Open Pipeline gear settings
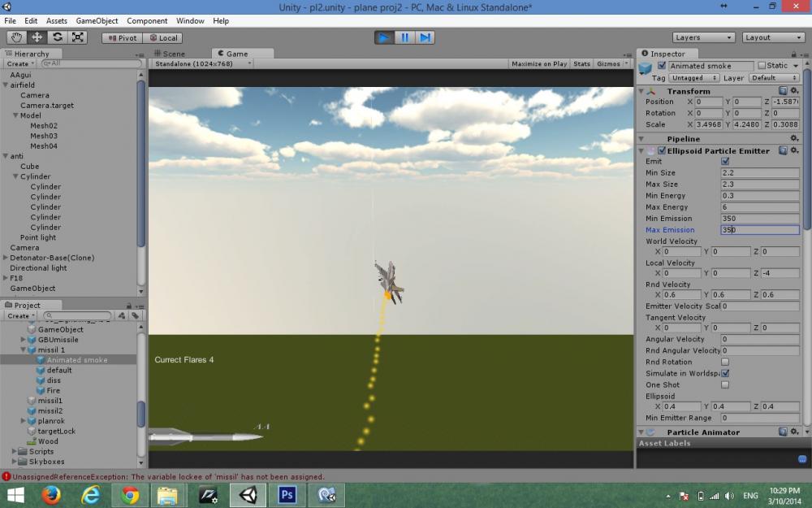Viewport: 812px width, 508px height. click(x=794, y=138)
